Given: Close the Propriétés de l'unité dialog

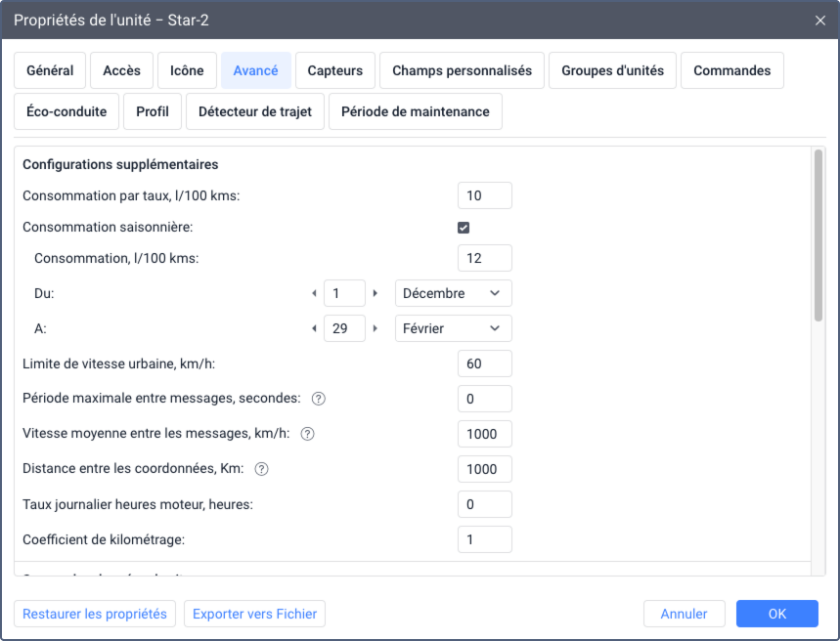Looking at the screenshot, I should click(x=820, y=20).
